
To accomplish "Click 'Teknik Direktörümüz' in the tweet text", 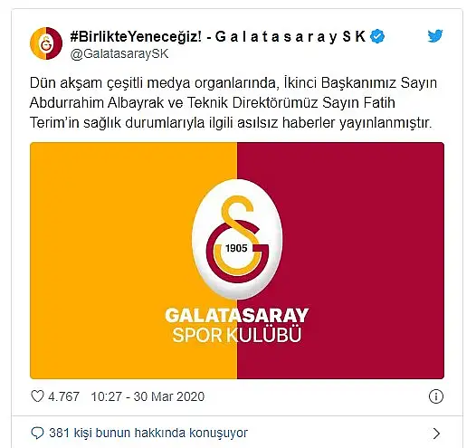I will point(252,103).
